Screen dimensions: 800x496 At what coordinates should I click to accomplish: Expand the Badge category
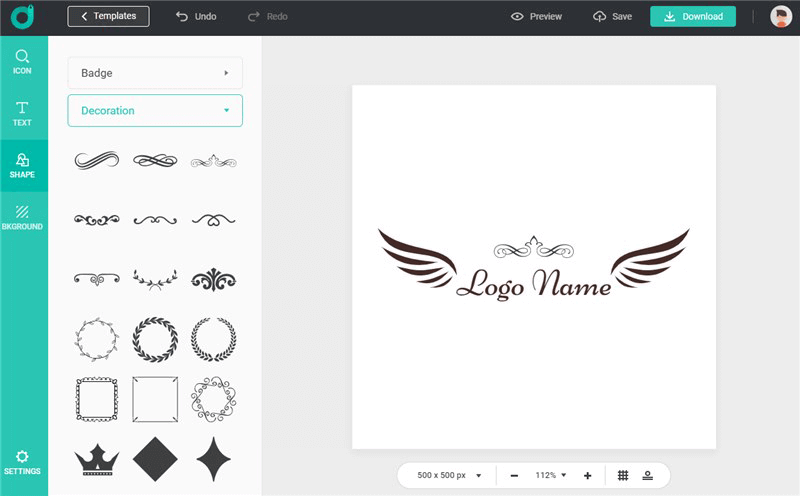coord(155,73)
